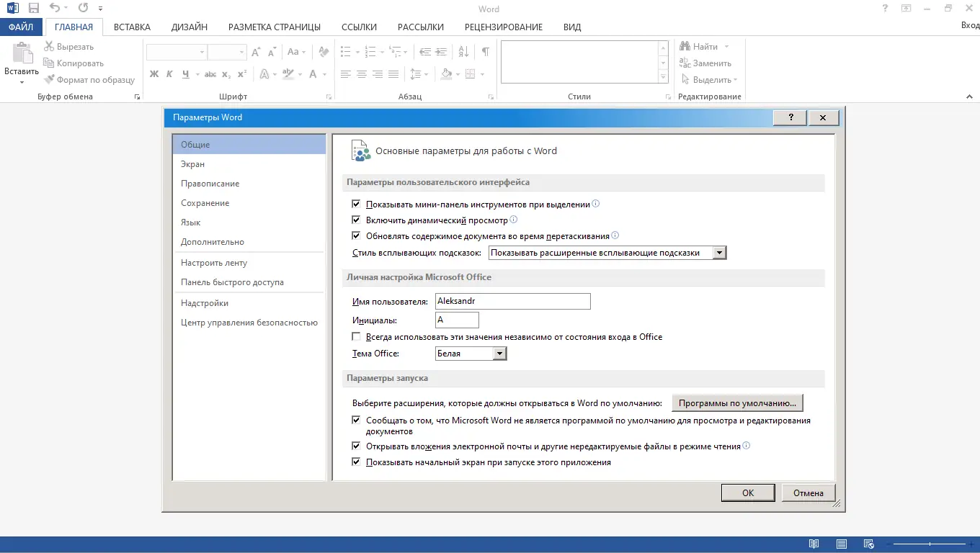Open the ФАЙЛ tab
Viewport: 980px width, 553px height.
(22, 27)
